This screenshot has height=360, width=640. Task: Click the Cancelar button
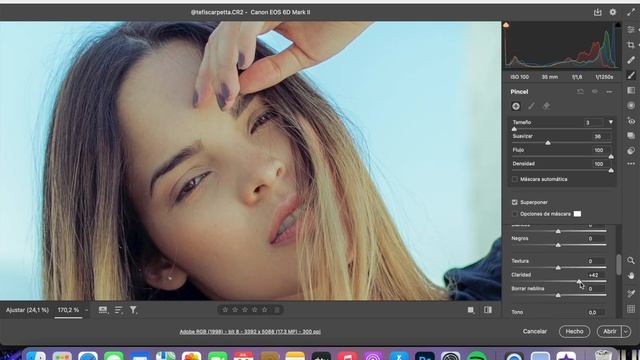pyautogui.click(x=535, y=331)
